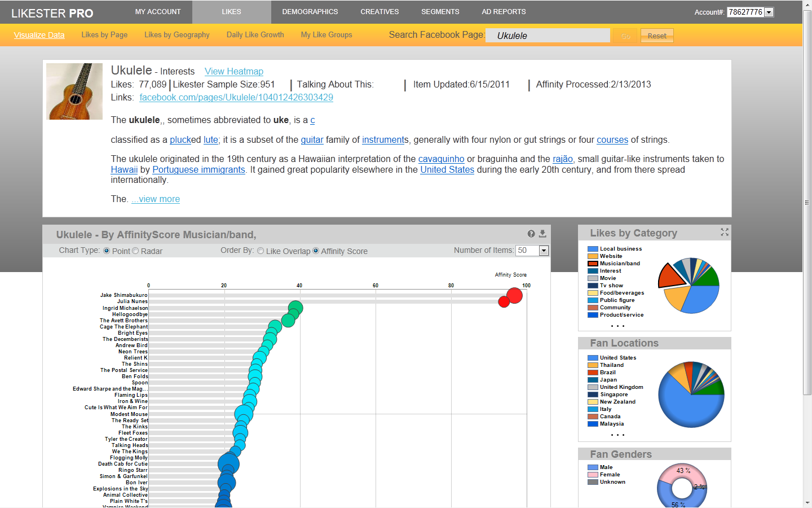Image resolution: width=812 pixels, height=508 pixels.
Task: Click the Female gender legend swatch
Action: tap(593, 475)
